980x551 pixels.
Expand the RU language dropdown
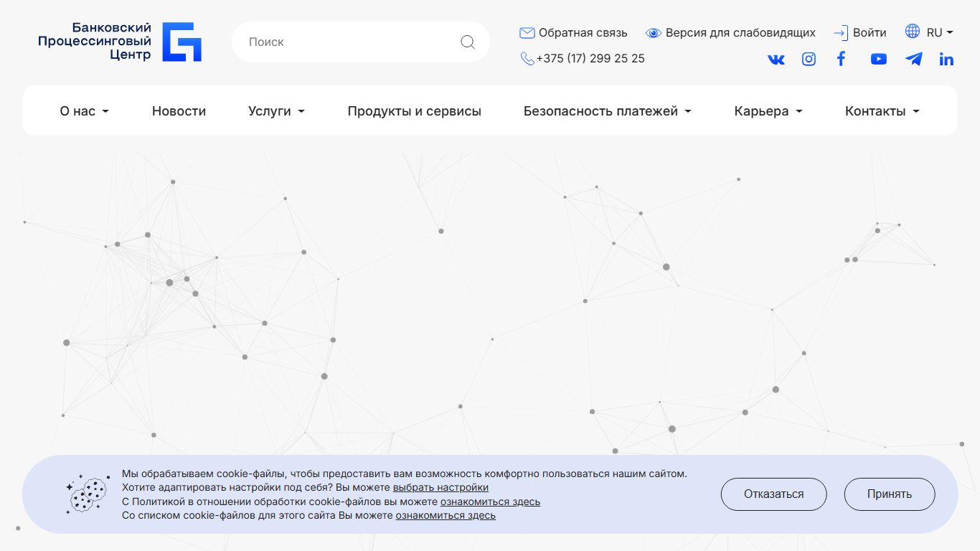tap(940, 32)
